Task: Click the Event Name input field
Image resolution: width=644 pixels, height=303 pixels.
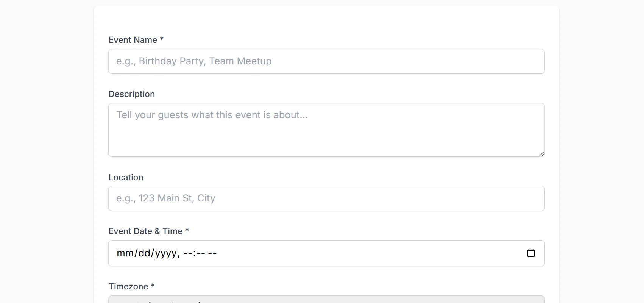Action: (326, 61)
